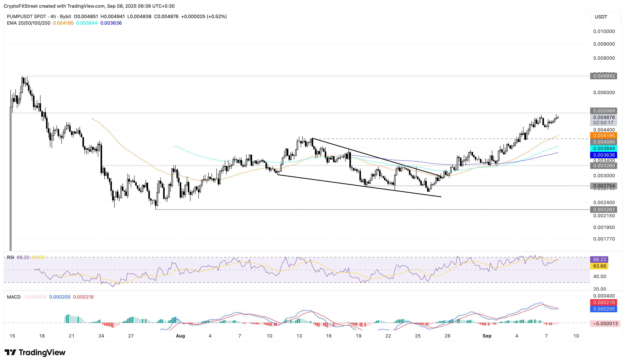Click the PUMPUSDT SPOT symbol title

click(x=26, y=17)
